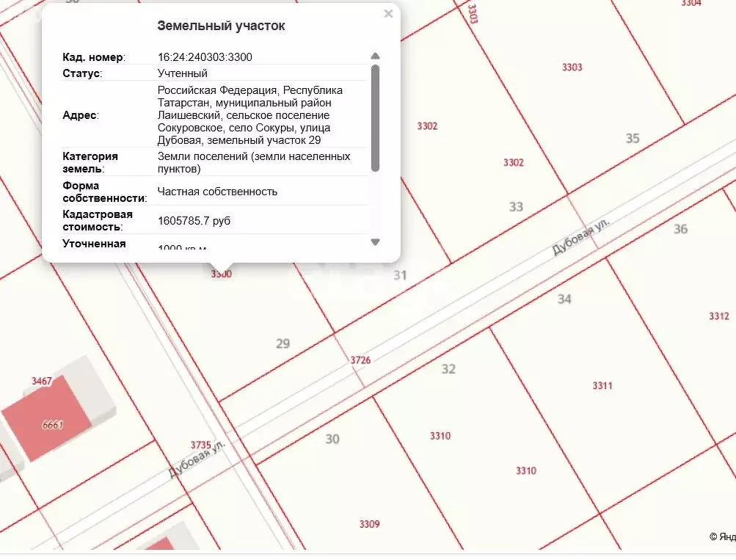Select plot numbered 32
This screenshot has width=736, height=560.
448,368
